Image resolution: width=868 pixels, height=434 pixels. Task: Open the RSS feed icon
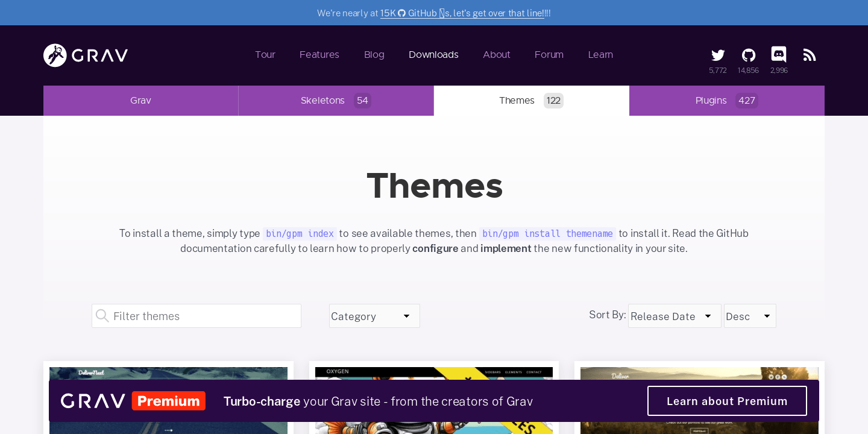click(810, 55)
